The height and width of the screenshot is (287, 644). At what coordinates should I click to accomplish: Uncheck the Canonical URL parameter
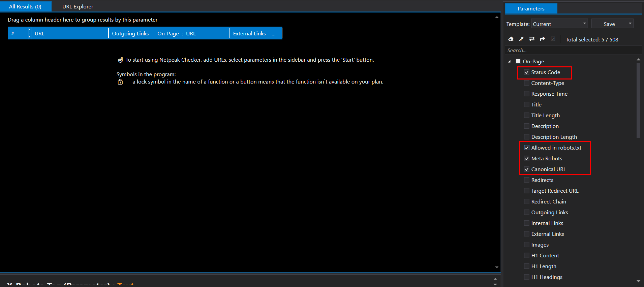(527, 169)
